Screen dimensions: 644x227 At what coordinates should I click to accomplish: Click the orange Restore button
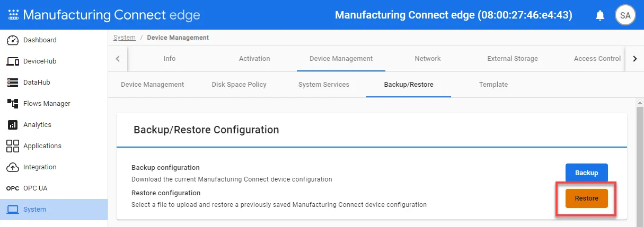point(587,198)
